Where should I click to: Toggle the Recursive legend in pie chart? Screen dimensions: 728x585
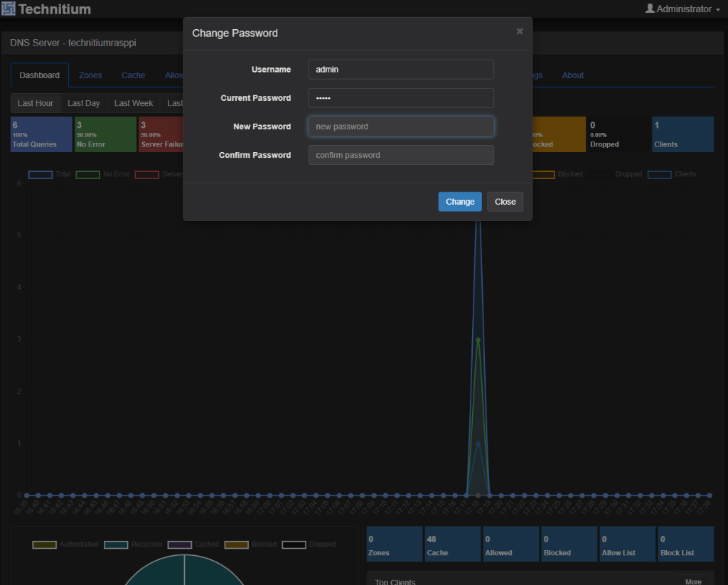(x=133, y=544)
